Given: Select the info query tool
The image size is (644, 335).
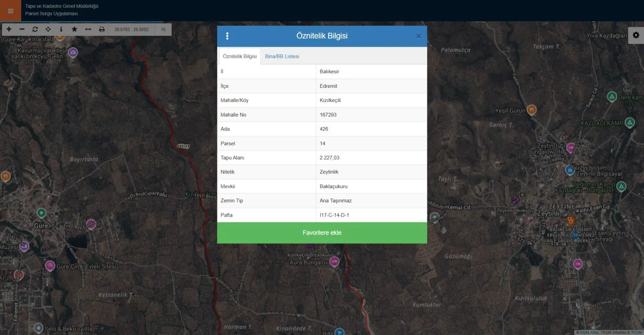Looking at the screenshot, I should 61,29.
